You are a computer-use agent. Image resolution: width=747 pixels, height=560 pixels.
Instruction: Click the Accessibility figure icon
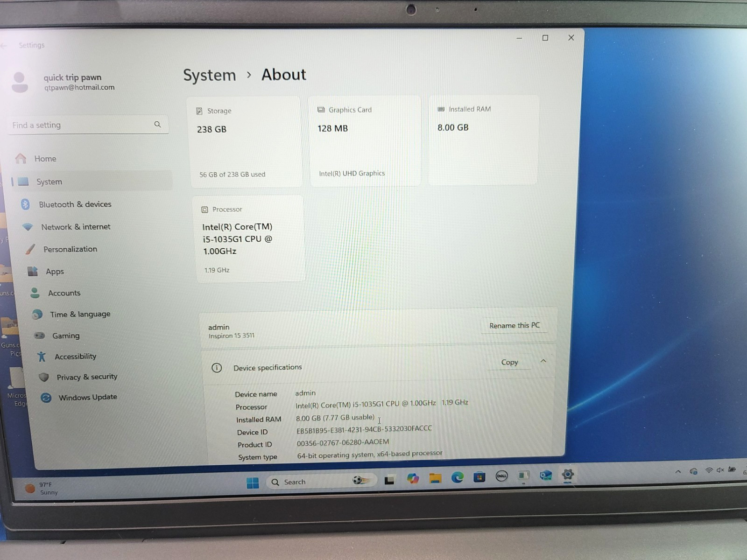[42, 357]
